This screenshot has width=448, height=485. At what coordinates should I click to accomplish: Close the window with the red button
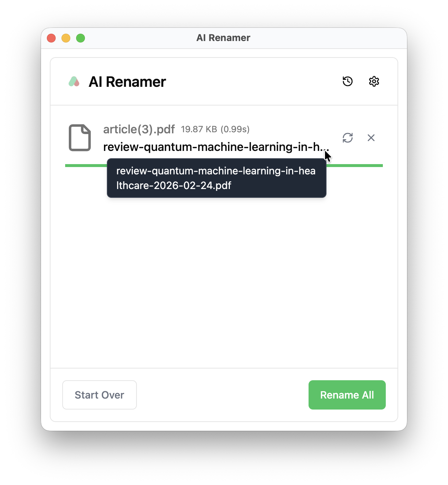[x=51, y=38]
